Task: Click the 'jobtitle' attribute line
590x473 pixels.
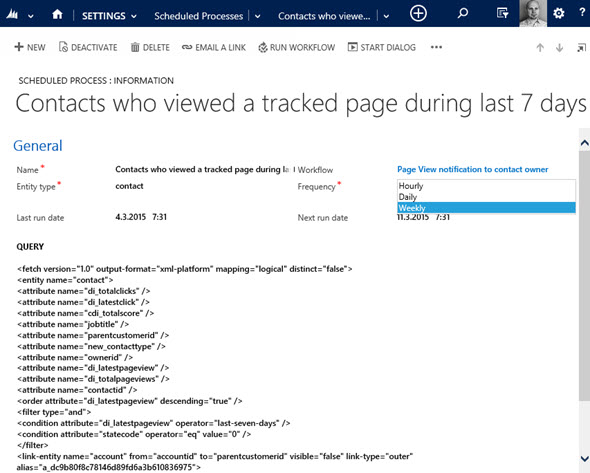Action: [x=73, y=324]
